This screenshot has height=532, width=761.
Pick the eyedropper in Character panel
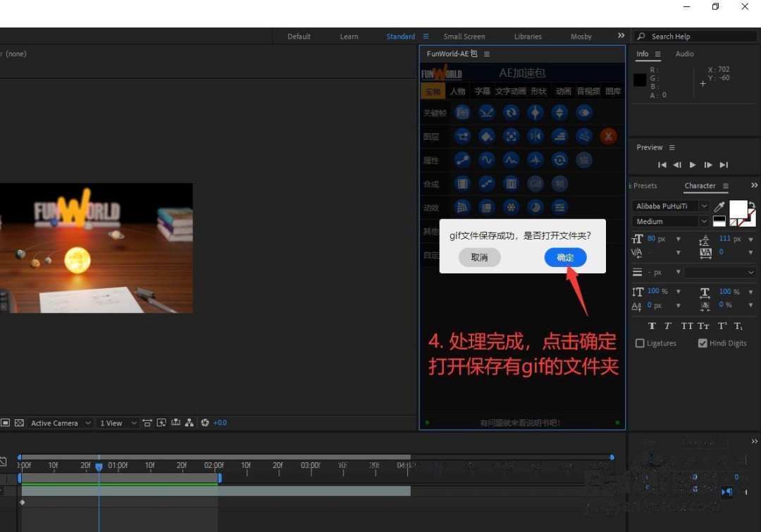pos(719,206)
